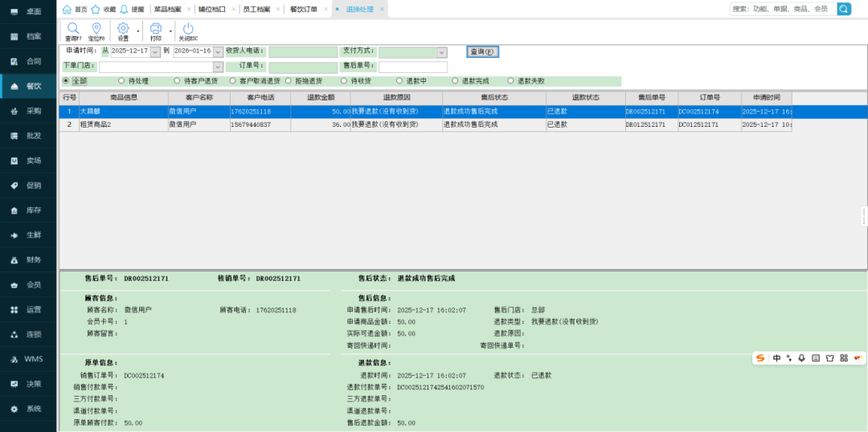This screenshot has height=432, width=868.
Task: Click the blue search icon at top right
Action: 844,9
